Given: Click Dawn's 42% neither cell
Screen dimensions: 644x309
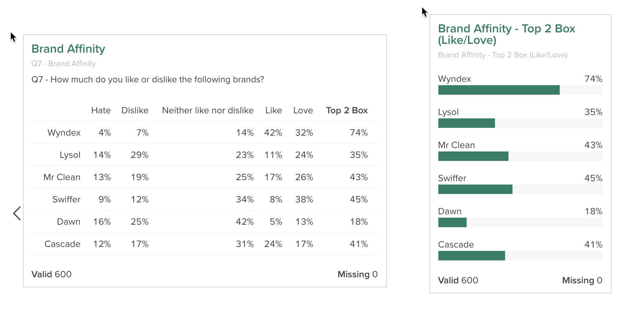Looking at the screenshot, I should click(x=244, y=222).
